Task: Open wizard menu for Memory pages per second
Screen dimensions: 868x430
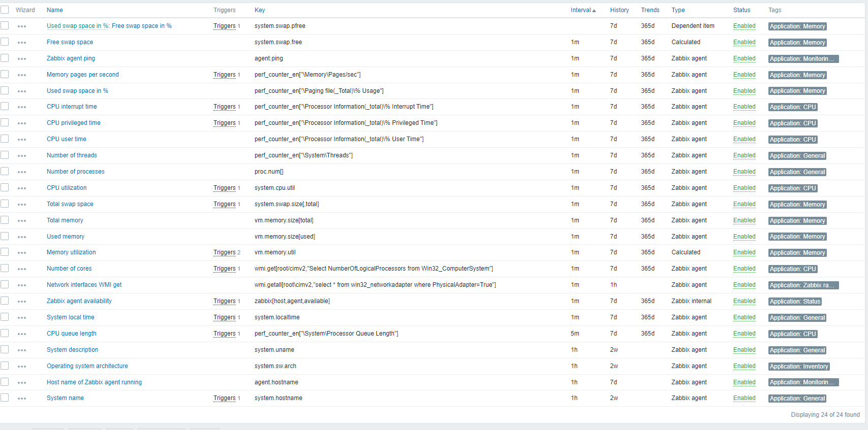Action: 22,75
